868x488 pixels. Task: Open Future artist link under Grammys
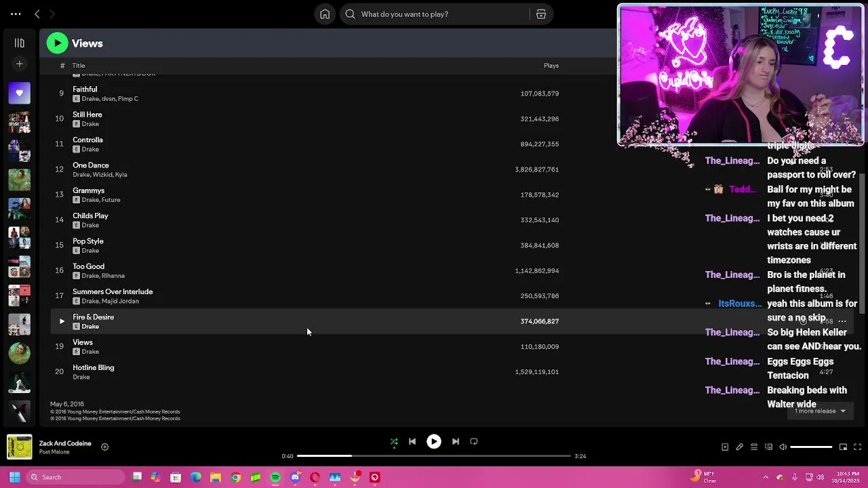(x=111, y=200)
